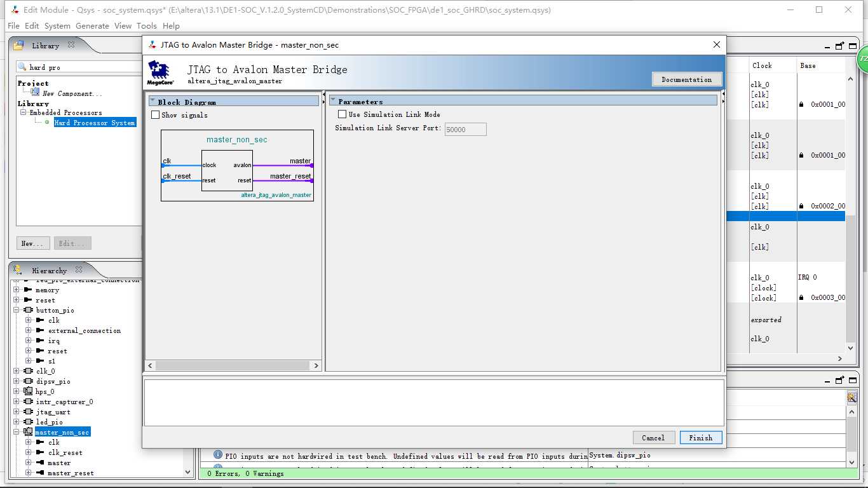Click the block diagram horizontal scrollbar
The image size is (868, 488).
233,365
